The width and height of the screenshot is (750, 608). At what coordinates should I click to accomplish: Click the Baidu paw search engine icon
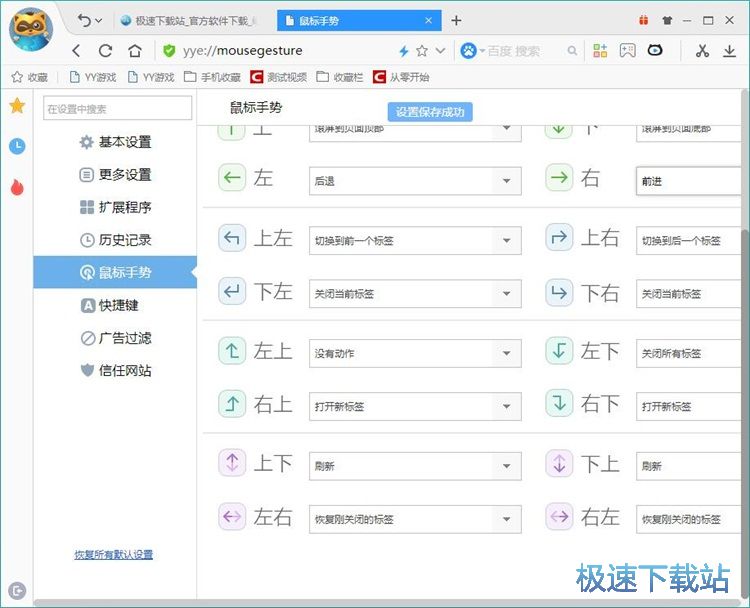(468, 51)
